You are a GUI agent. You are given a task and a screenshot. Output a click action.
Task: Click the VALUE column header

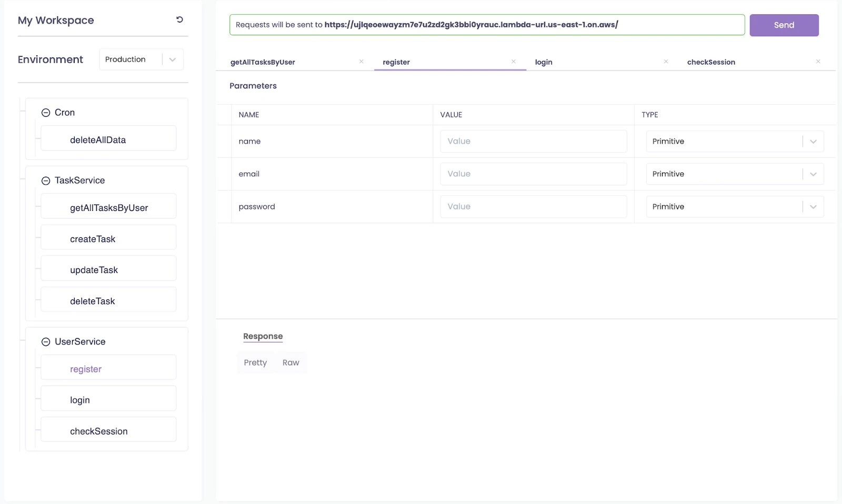pos(451,115)
